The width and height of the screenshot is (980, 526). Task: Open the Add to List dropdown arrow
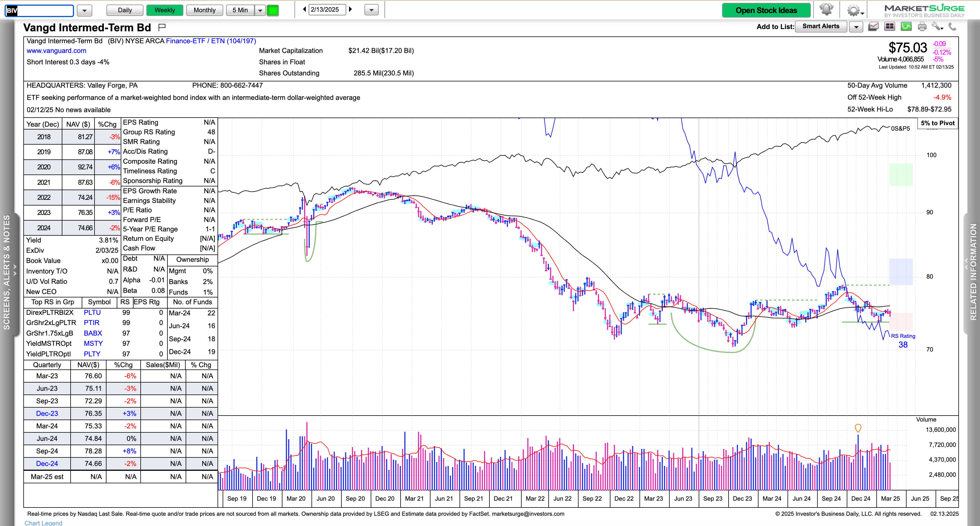coord(856,27)
